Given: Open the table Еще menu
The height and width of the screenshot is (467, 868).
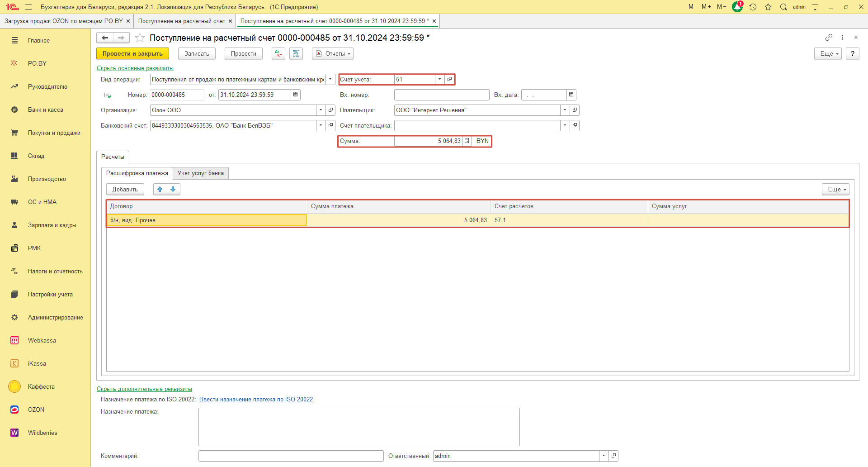Looking at the screenshot, I should 835,189.
